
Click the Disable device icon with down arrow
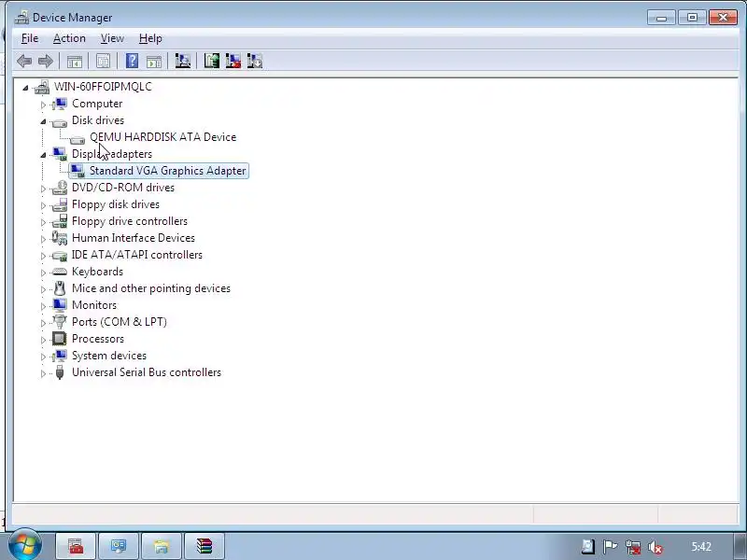click(255, 61)
